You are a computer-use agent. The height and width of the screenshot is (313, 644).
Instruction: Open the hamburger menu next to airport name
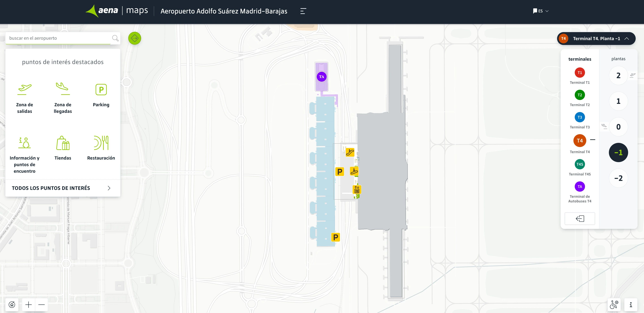point(303,11)
